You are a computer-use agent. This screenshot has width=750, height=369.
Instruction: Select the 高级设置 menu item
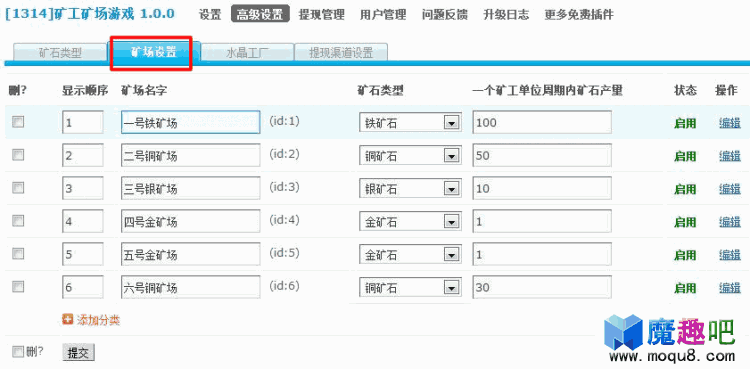pyautogui.click(x=260, y=15)
